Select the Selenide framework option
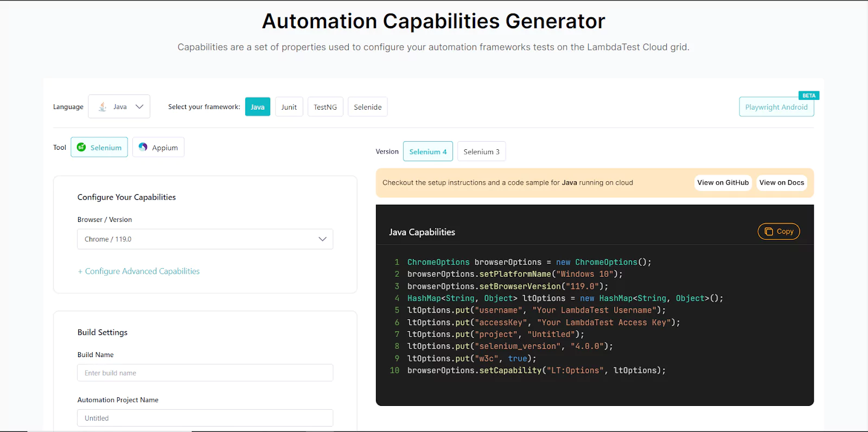Image resolution: width=868 pixels, height=432 pixels. [x=368, y=107]
